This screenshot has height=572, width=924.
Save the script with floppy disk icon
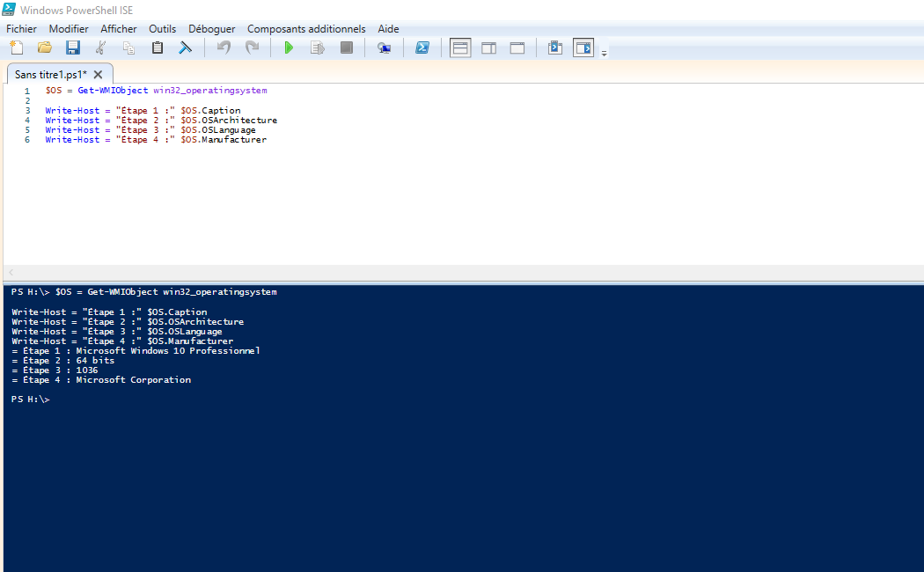coord(72,48)
